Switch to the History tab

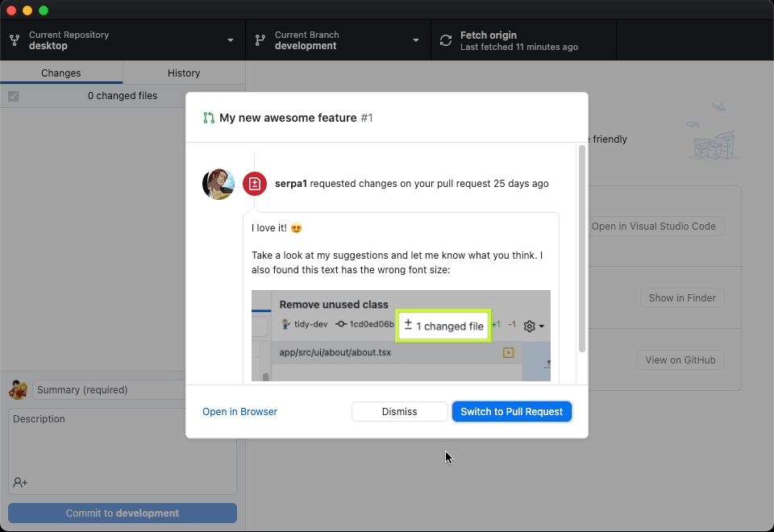tap(184, 73)
